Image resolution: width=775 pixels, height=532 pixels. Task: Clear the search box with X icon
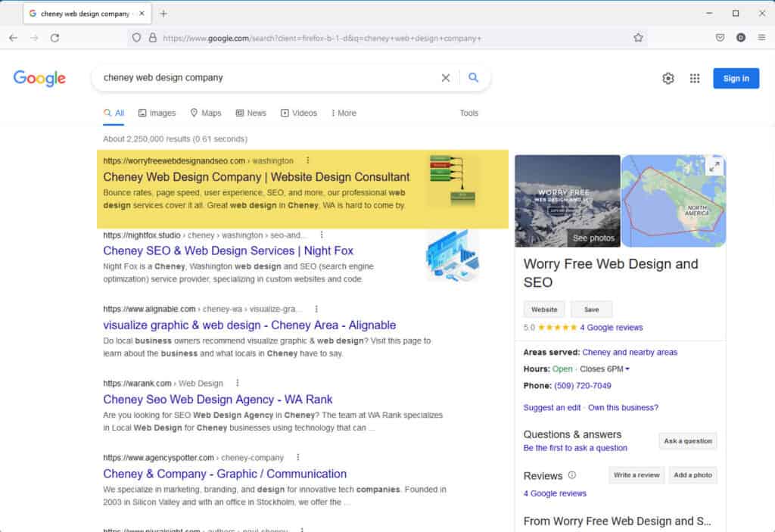(445, 78)
